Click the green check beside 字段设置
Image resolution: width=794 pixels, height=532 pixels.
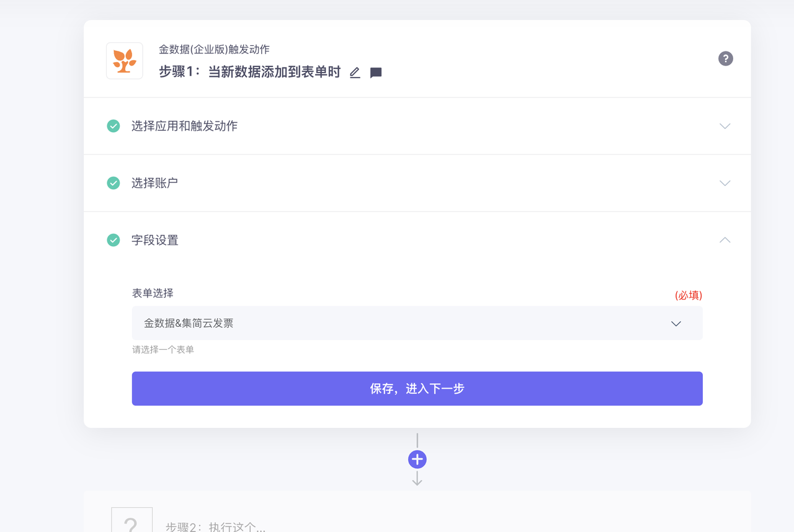pos(114,240)
